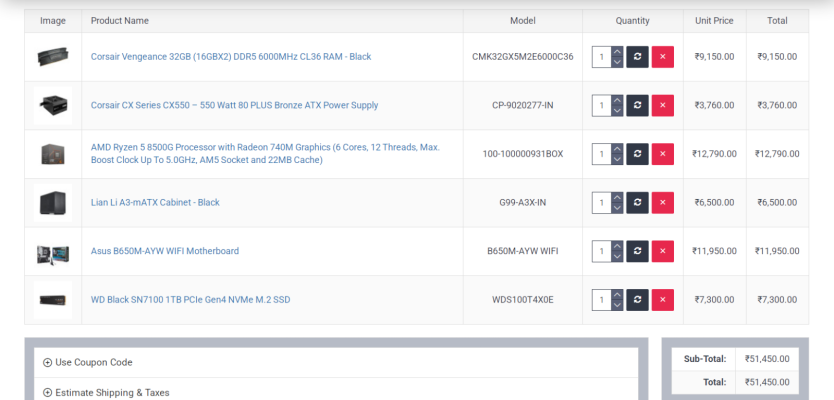The height and width of the screenshot is (400, 834).
Task: Delete Asus B650M-AYW motherboard from cart
Action: pyautogui.click(x=663, y=251)
